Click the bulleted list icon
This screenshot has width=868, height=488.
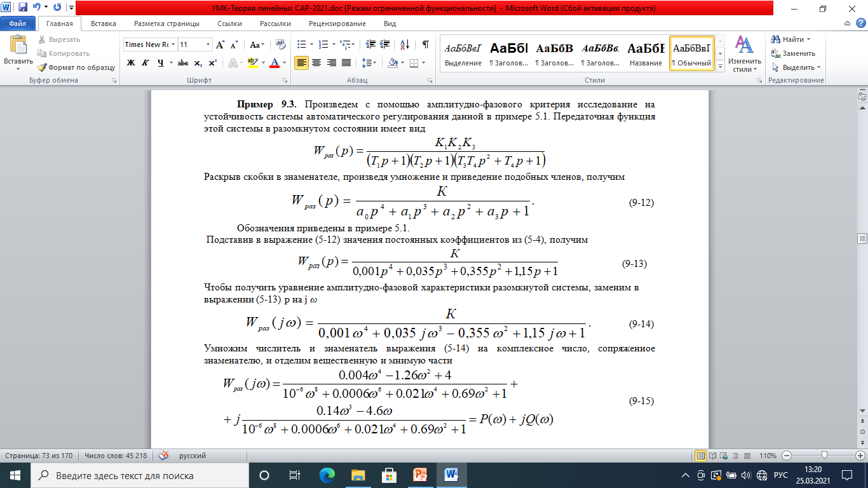[x=302, y=44]
